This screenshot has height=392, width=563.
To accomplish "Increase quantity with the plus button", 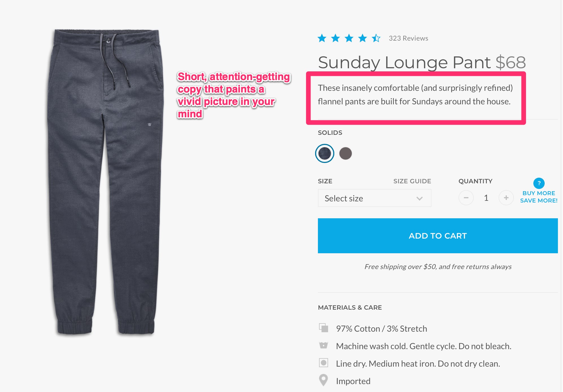I will click(506, 198).
